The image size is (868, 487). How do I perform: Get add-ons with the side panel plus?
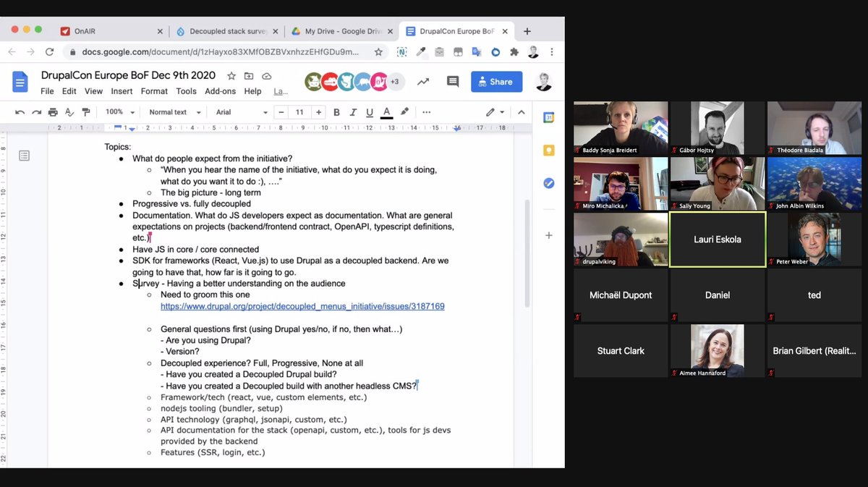[x=549, y=235]
